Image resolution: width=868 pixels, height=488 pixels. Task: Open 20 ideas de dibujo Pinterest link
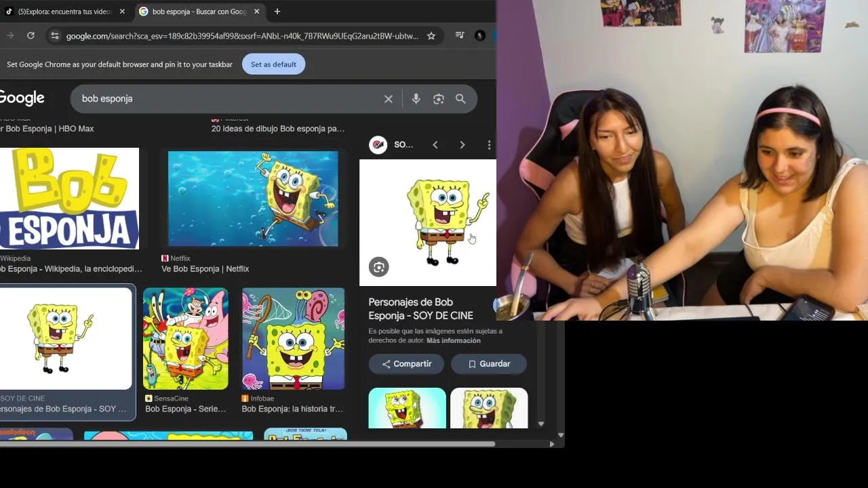coord(278,129)
